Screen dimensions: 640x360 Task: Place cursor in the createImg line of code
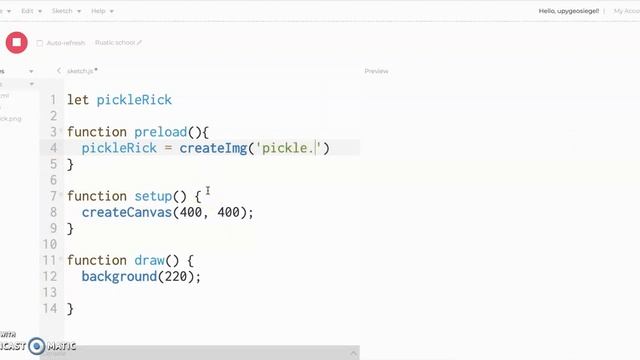tap(205, 148)
